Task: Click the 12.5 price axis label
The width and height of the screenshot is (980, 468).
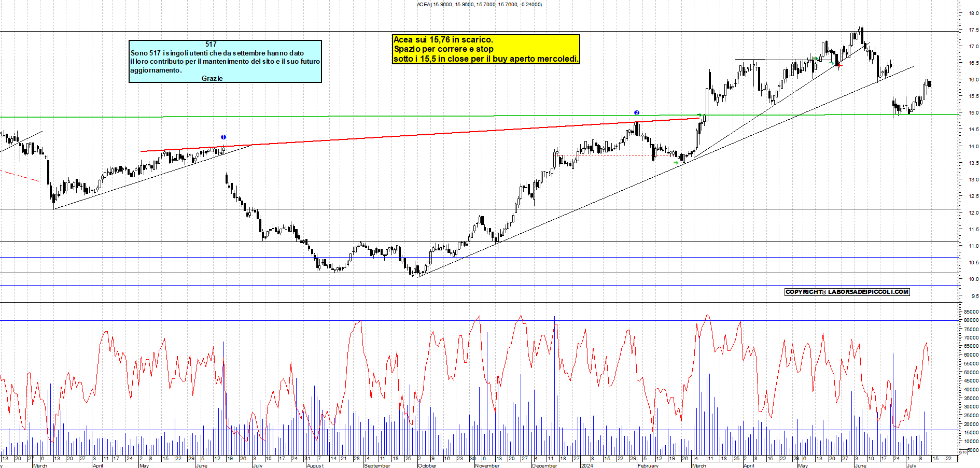Action: (x=973, y=196)
